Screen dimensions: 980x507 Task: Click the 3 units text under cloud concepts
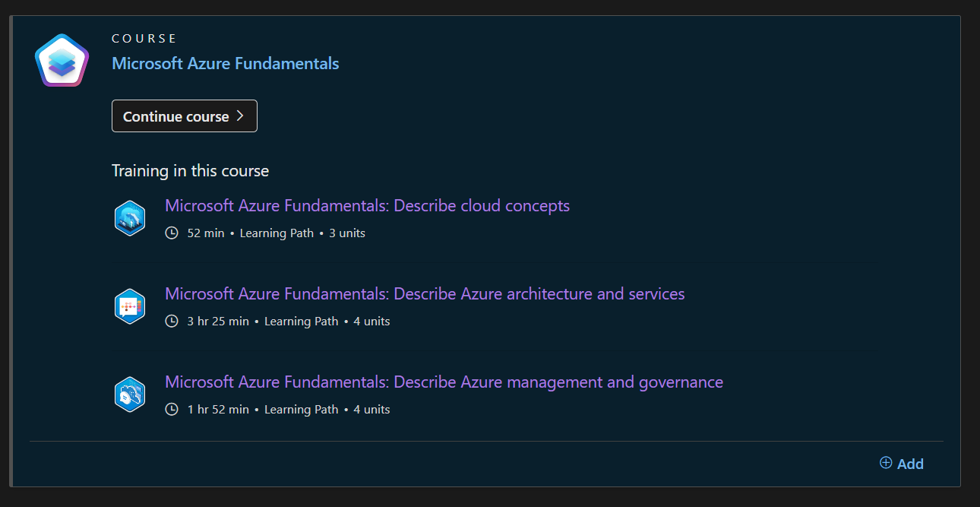347,233
